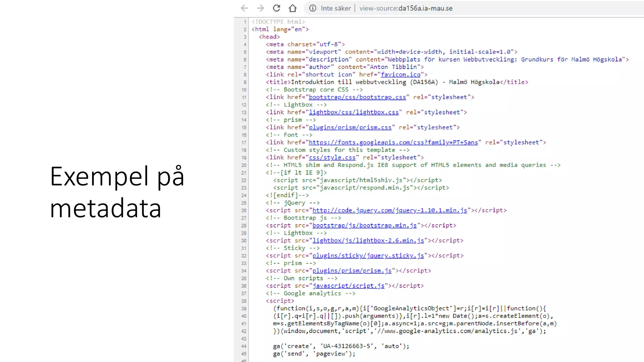The image size is (644, 362).
Task: Open javascript/script.js link
Action: tap(348, 286)
